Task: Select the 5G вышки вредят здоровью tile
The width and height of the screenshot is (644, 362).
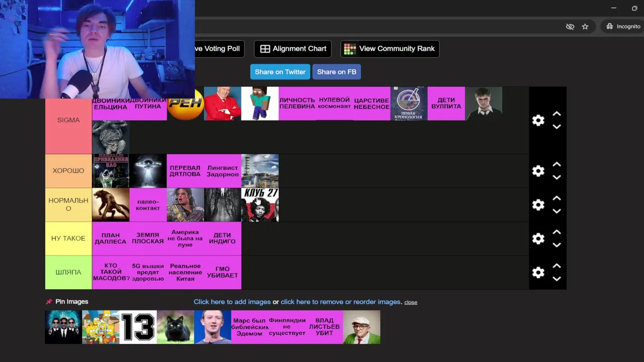Action: tap(148, 273)
